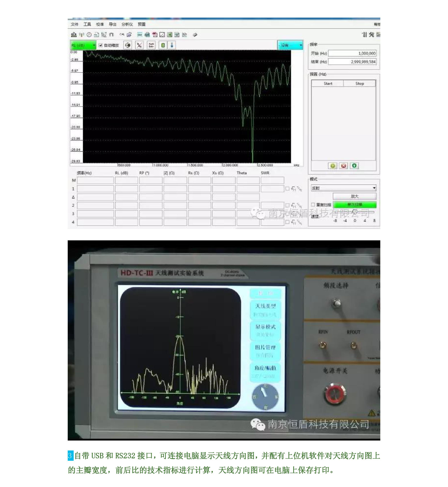The width and height of the screenshot is (448, 487).
Task: Open the 导出 menu
Action: click(x=112, y=24)
